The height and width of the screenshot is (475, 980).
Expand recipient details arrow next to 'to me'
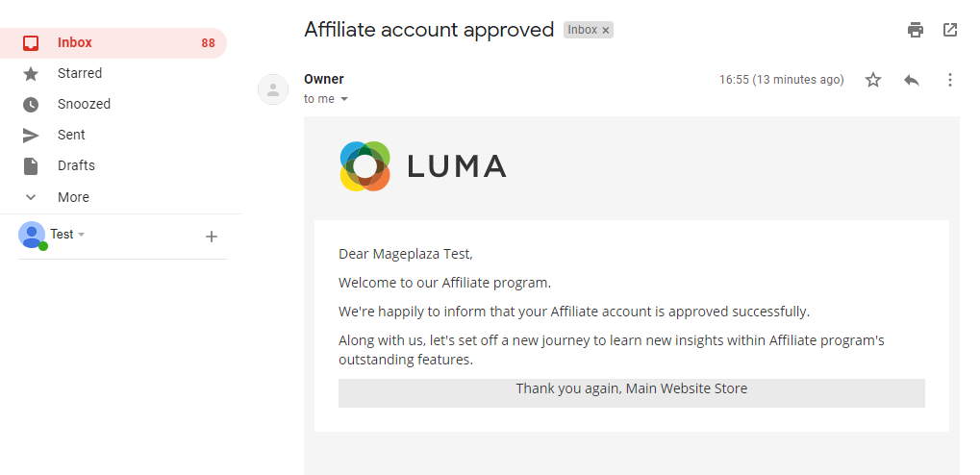pos(344,99)
